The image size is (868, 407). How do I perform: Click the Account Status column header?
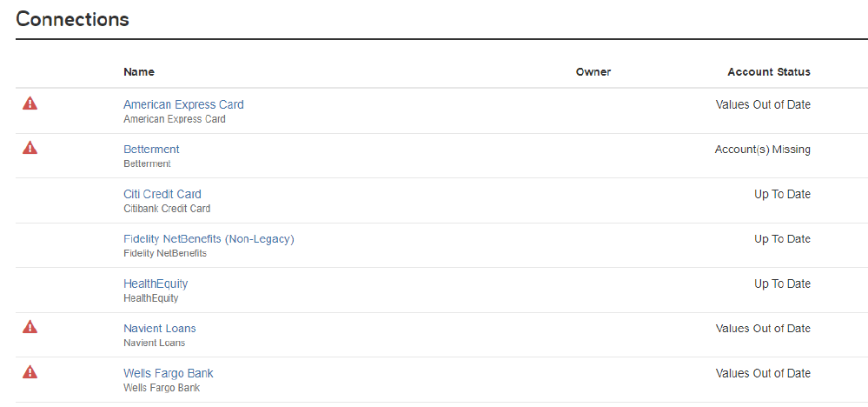click(769, 72)
